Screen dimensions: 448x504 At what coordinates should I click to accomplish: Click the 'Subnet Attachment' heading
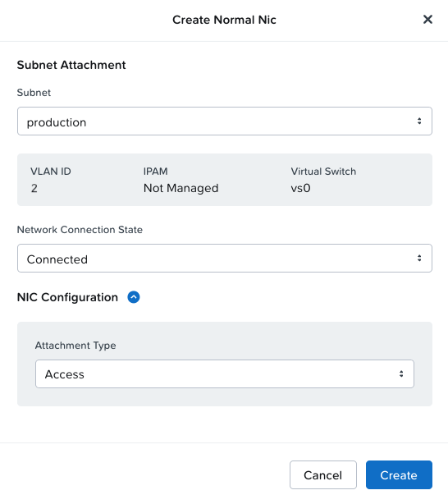coord(71,65)
